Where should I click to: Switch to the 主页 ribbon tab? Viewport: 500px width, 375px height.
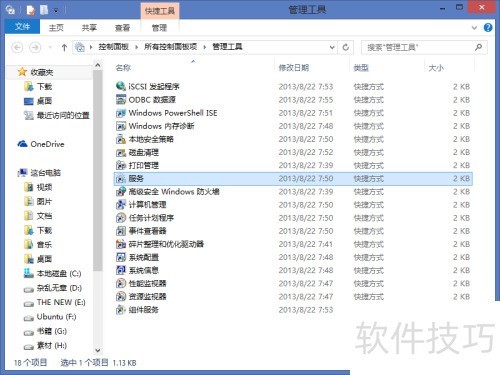[56, 28]
